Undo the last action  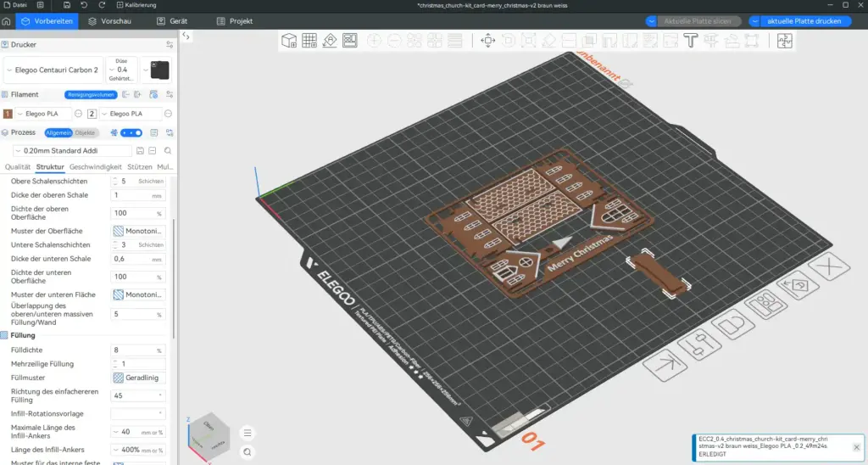pyautogui.click(x=84, y=5)
